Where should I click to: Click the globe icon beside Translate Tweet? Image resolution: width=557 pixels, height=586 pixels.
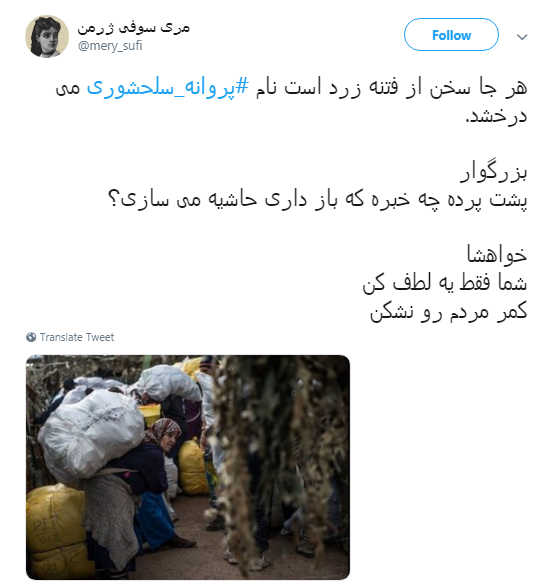coord(31,337)
